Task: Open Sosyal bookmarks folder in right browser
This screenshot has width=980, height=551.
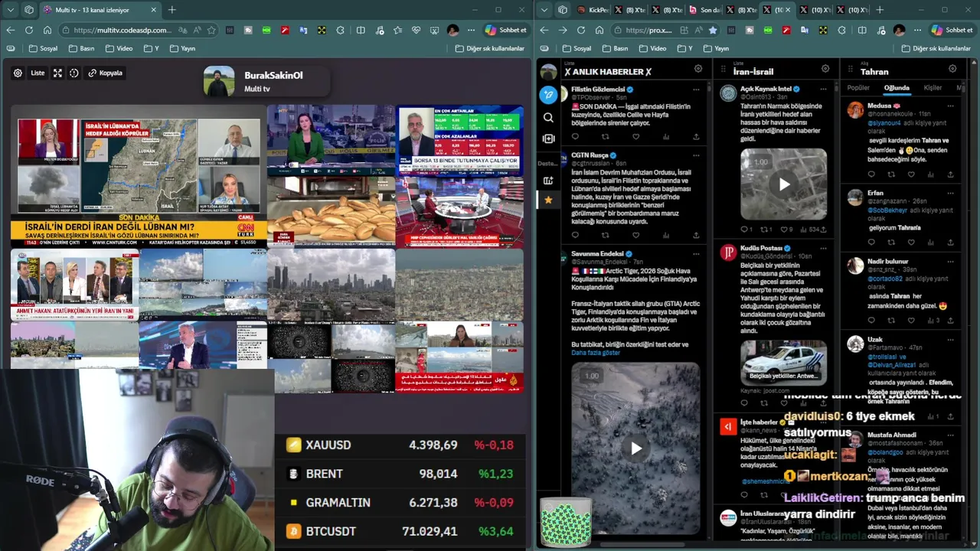Action: 577,48
